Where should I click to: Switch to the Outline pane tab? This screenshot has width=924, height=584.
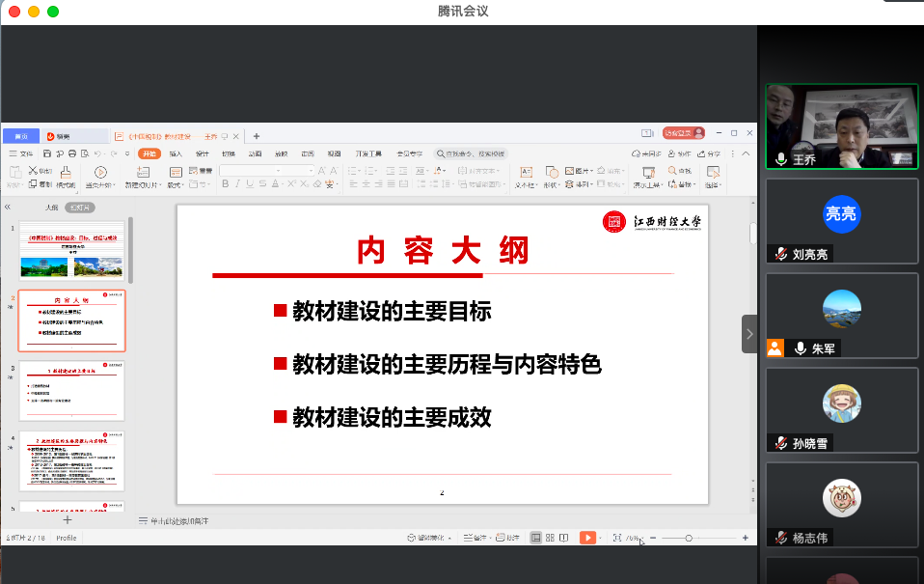[52, 207]
